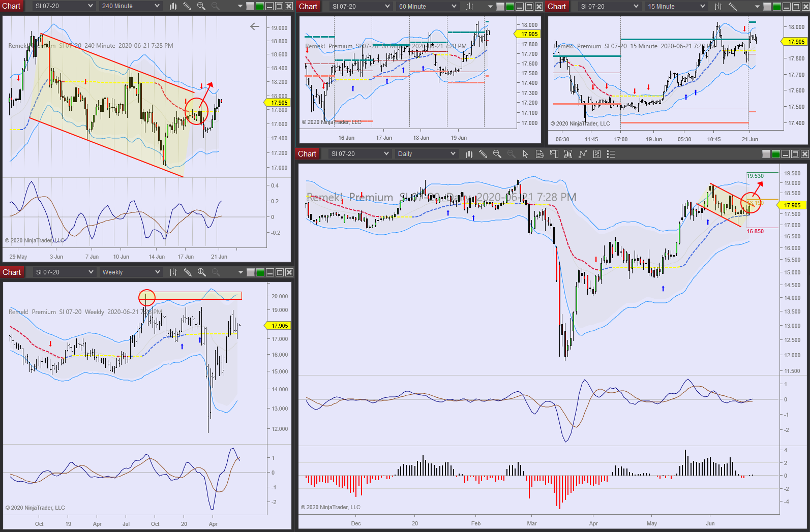Click the red 16.850 level label on Daily chart
This screenshot has height=532, width=810.
(x=755, y=231)
